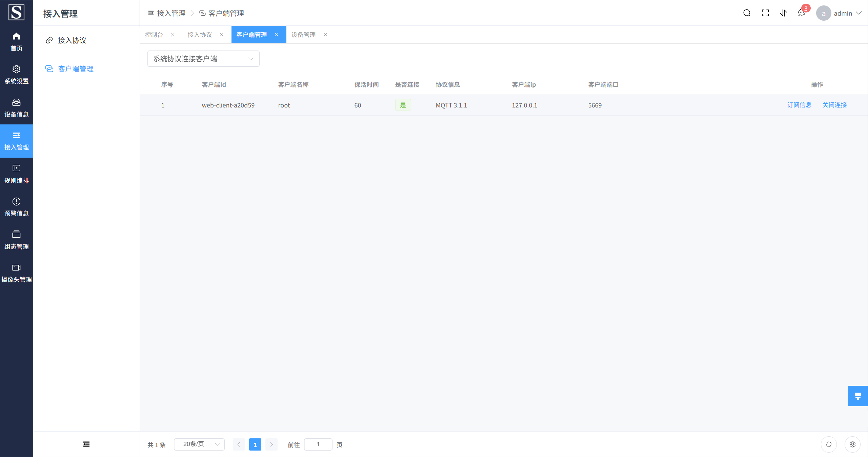Open 设备信息 in the sidebar
868x457 pixels.
(16, 108)
